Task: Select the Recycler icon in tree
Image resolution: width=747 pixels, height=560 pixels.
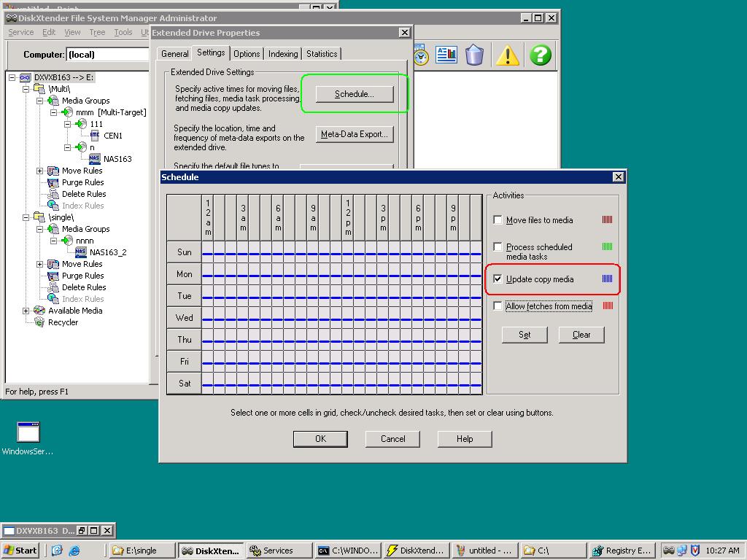Action: point(39,322)
